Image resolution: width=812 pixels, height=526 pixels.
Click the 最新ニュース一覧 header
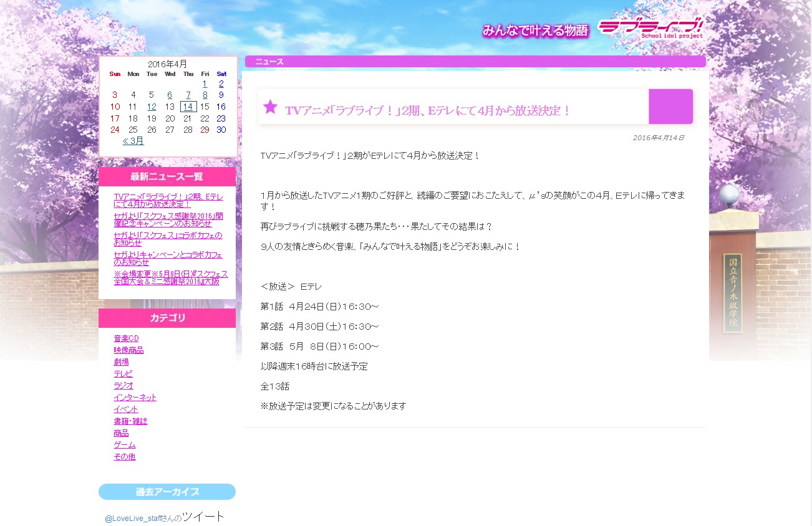point(167,176)
